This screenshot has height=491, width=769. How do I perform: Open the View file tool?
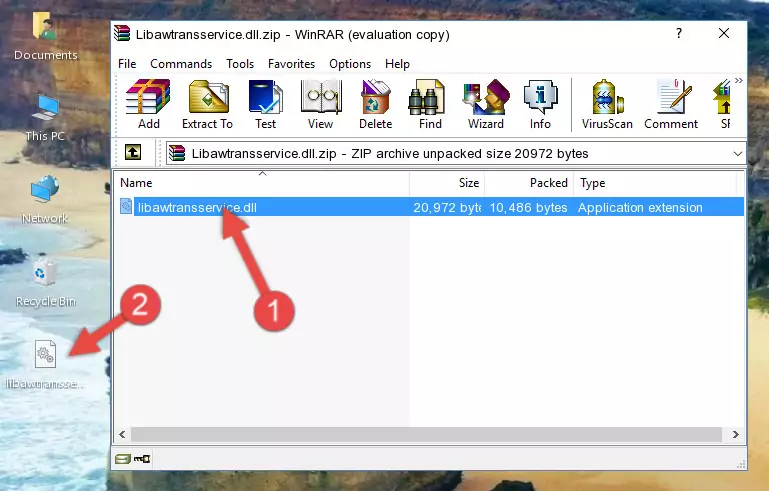pos(321,104)
